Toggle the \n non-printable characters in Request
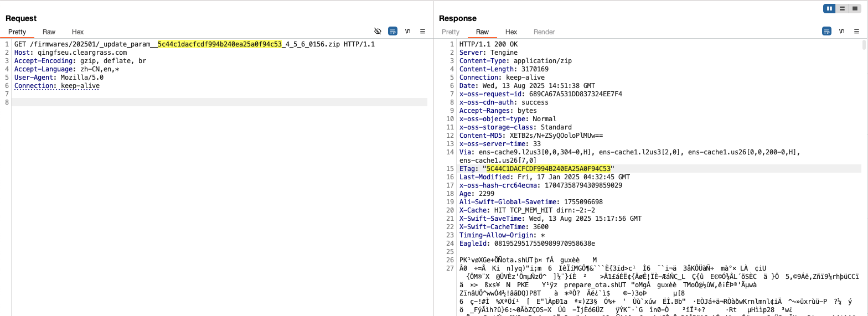868x316 pixels. [407, 32]
